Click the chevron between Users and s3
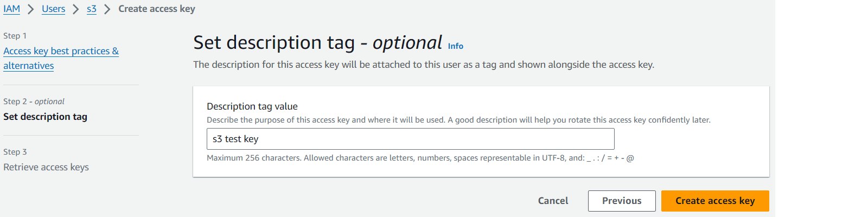868x217 pixels. click(x=76, y=9)
